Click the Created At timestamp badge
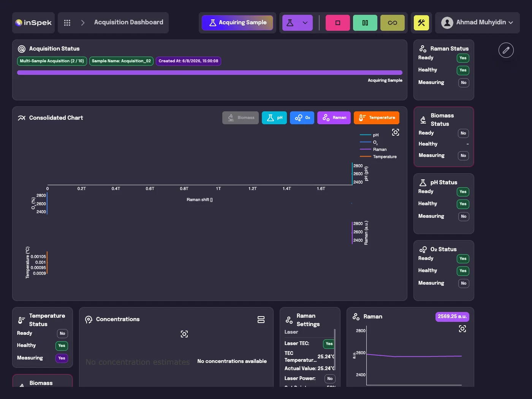Screen dimensions: 532x399 [188, 61]
